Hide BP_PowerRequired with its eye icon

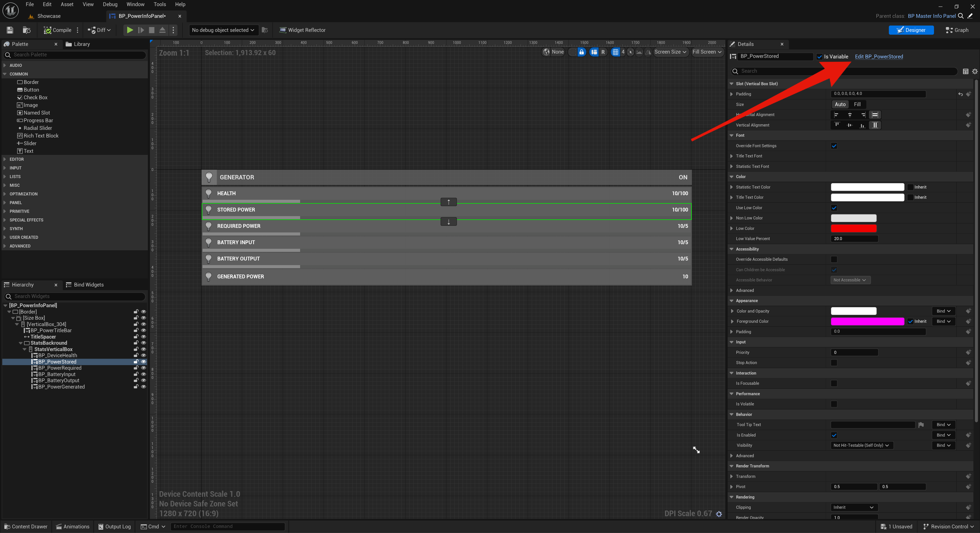pos(144,368)
